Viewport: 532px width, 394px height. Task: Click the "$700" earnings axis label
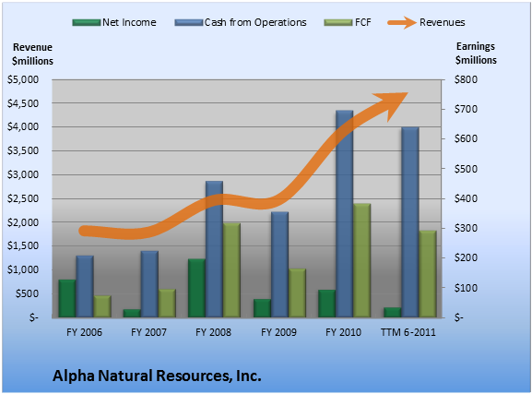466,110
